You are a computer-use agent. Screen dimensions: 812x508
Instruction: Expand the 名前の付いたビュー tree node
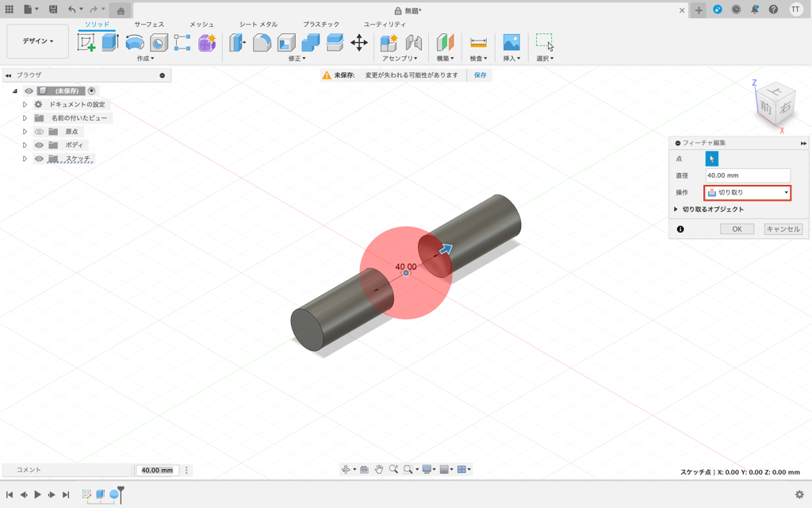25,118
